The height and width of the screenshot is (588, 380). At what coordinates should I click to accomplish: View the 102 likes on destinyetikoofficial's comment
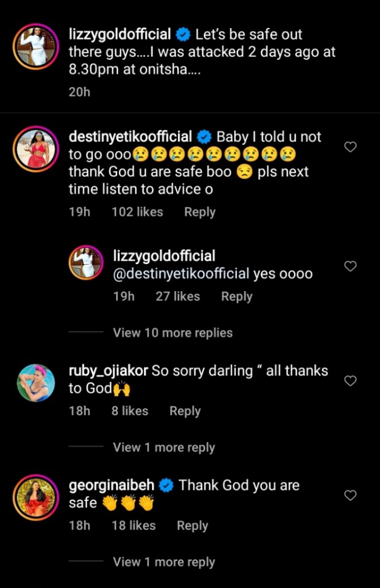tap(137, 212)
